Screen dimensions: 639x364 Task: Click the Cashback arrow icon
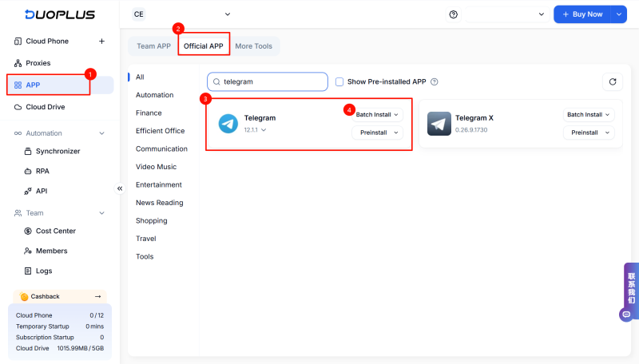97,296
